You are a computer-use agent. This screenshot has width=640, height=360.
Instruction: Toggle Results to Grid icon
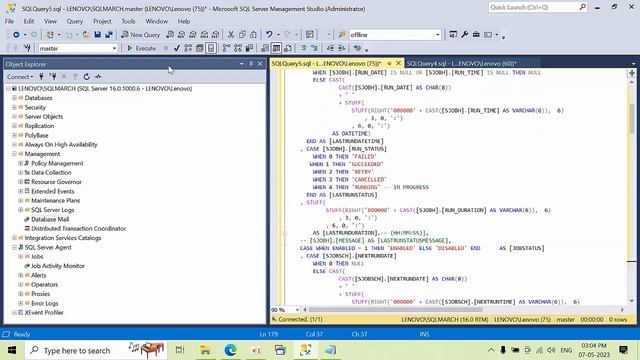tap(276, 48)
